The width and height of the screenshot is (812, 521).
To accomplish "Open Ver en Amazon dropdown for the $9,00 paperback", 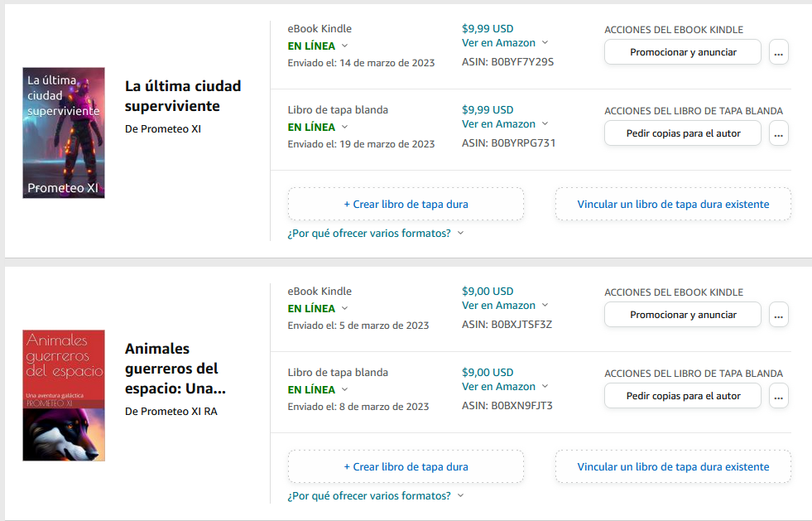I will coord(505,386).
